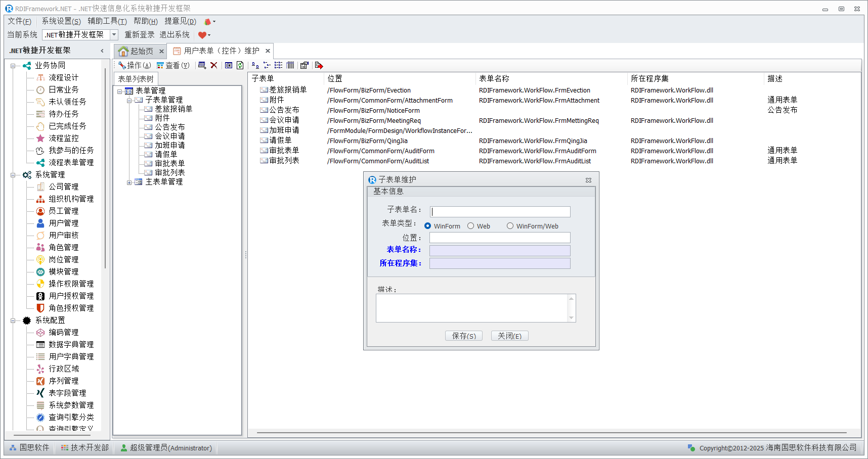
Task: Expand the 主表单管理 tree node
Action: coord(129,182)
